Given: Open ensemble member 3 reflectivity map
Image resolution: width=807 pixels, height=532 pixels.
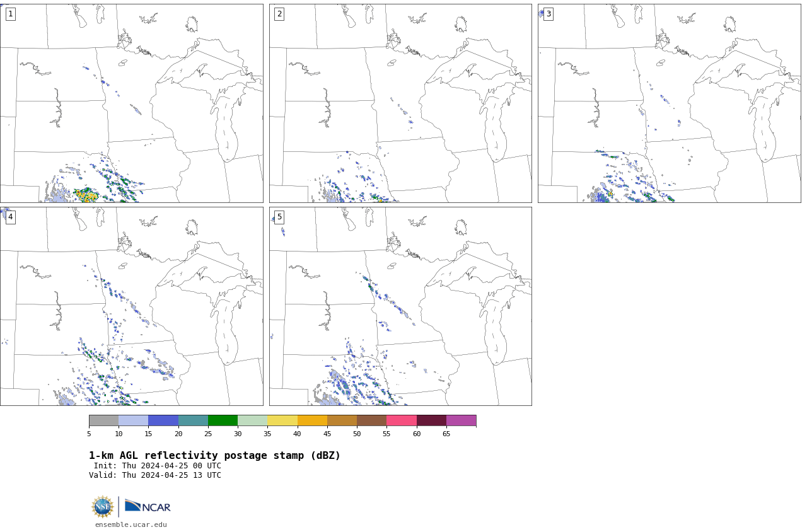Looking at the screenshot, I should tap(669, 103).
